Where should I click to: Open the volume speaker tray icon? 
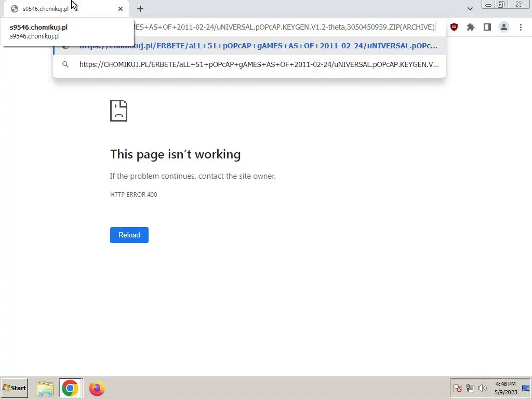click(x=482, y=388)
